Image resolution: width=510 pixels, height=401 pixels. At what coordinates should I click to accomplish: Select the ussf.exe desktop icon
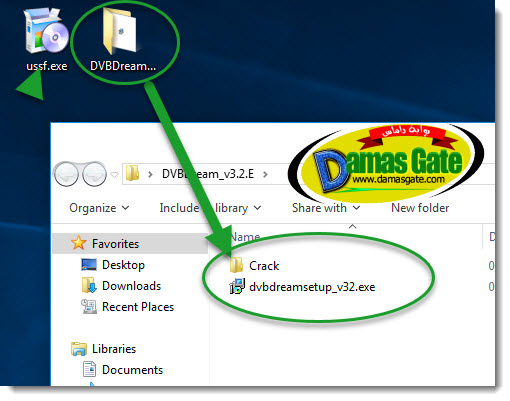point(46,40)
